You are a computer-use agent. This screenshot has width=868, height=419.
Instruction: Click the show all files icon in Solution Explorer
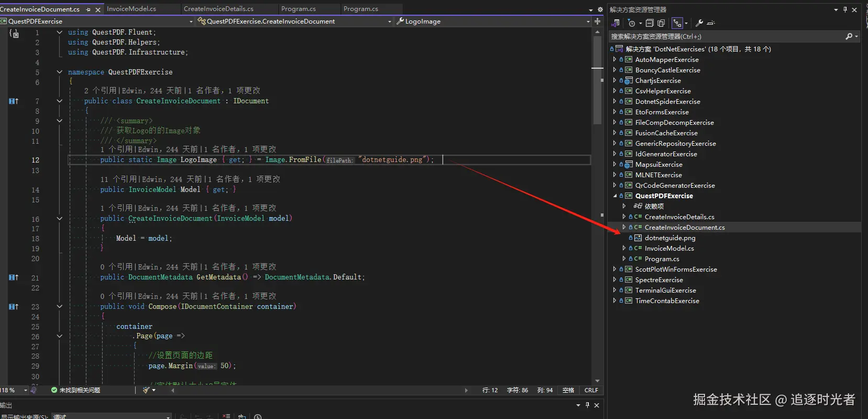[661, 23]
